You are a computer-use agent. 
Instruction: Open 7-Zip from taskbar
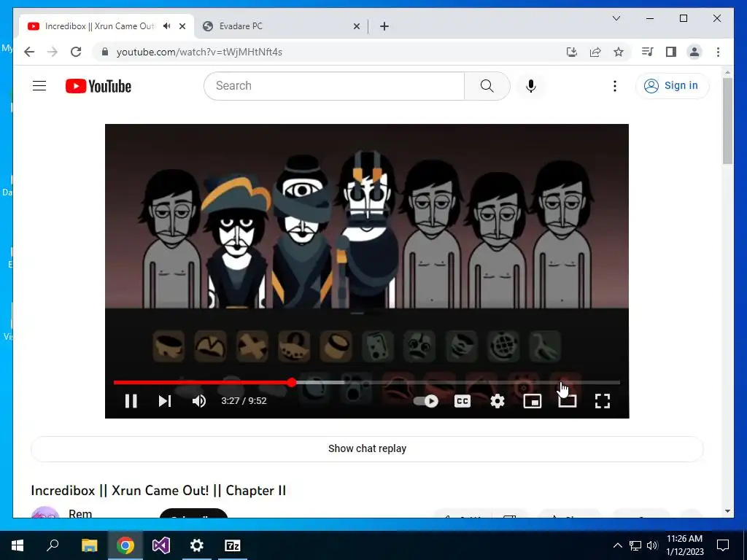tap(233, 545)
